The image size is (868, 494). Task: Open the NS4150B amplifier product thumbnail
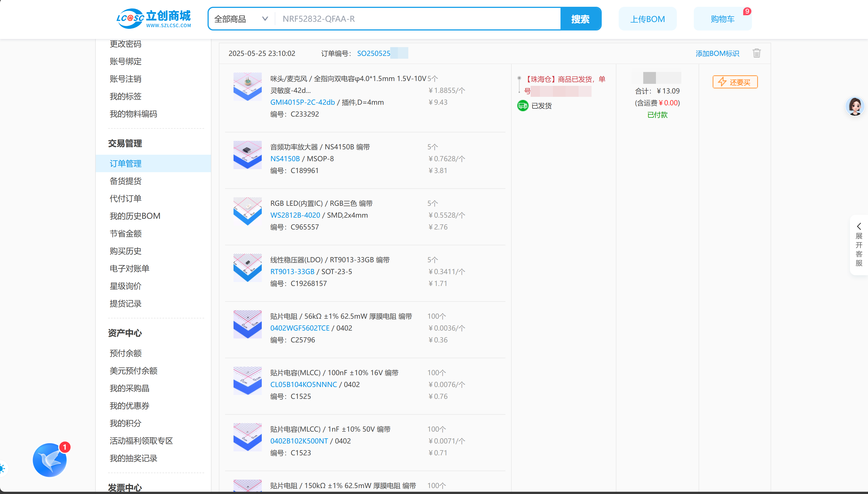click(247, 155)
